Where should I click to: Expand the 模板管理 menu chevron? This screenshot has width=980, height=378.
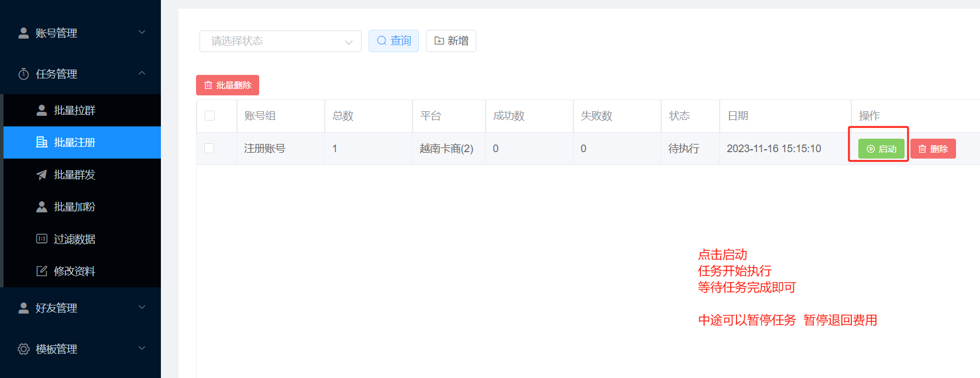(142, 348)
